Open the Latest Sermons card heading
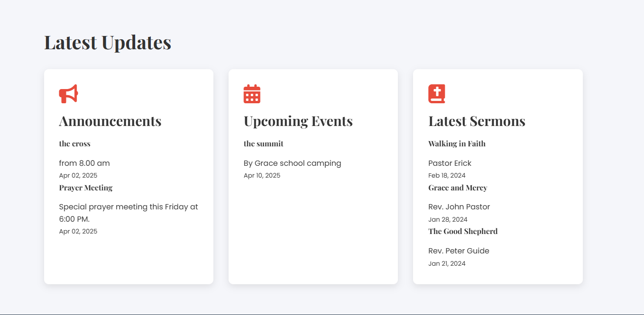The image size is (644, 315). pos(477,121)
